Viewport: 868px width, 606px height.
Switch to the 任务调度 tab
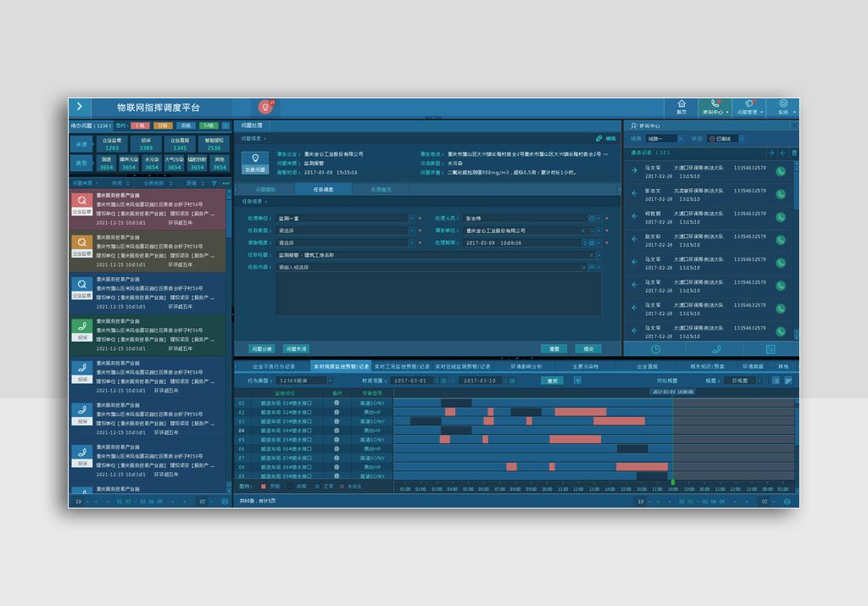tap(323, 190)
